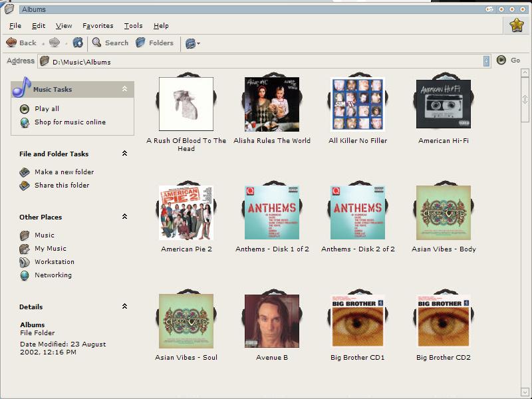Click the Search toolbar label
Screen dimensions: 532x399
(117, 43)
